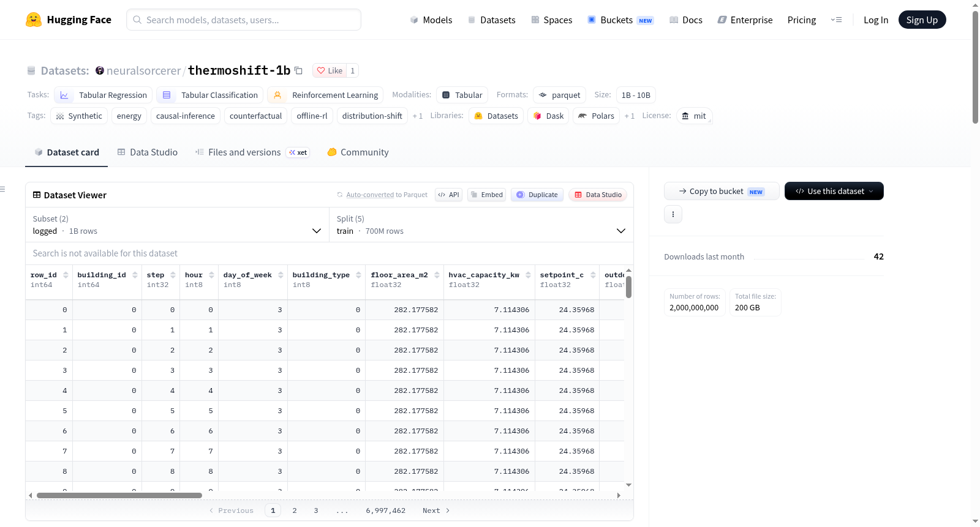Sort by building_type column arrows
The height and width of the screenshot is (527, 980).
pos(358,275)
